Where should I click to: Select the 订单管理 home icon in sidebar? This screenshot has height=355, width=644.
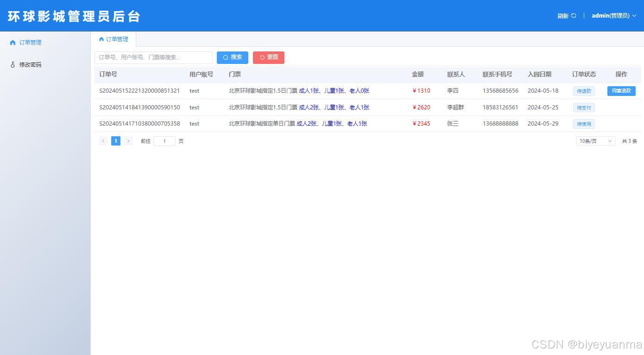[x=12, y=42]
